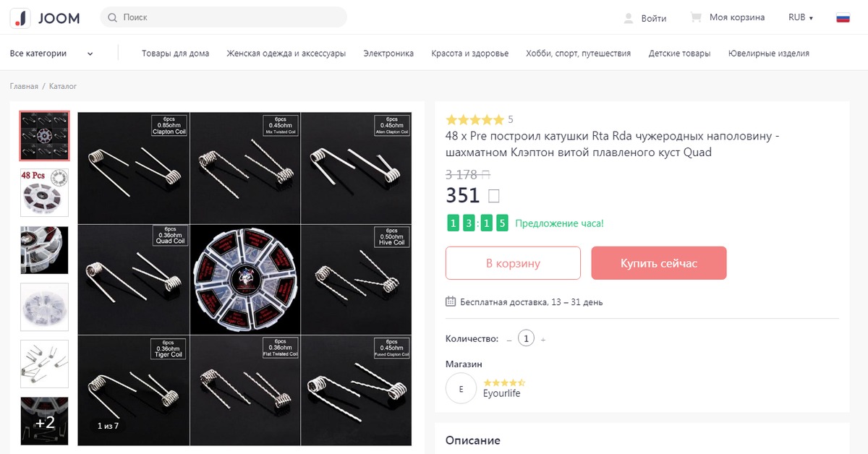The image size is (868, 454).
Task: Click the Купить сейчас button
Action: (x=658, y=263)
